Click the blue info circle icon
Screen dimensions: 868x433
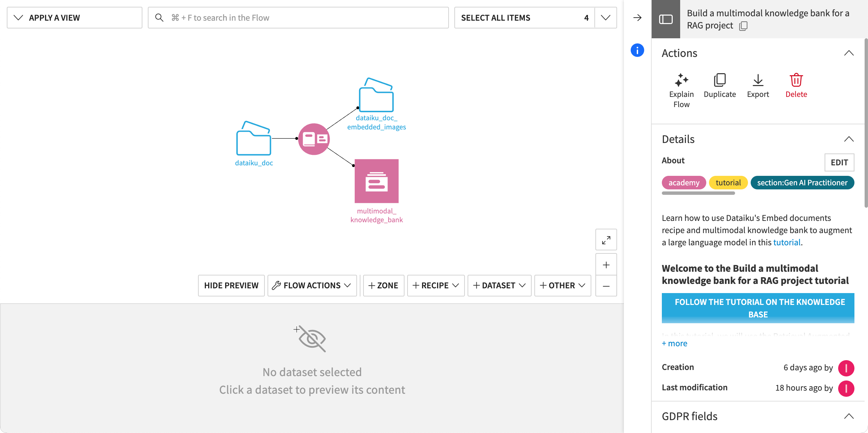[637, 50]
